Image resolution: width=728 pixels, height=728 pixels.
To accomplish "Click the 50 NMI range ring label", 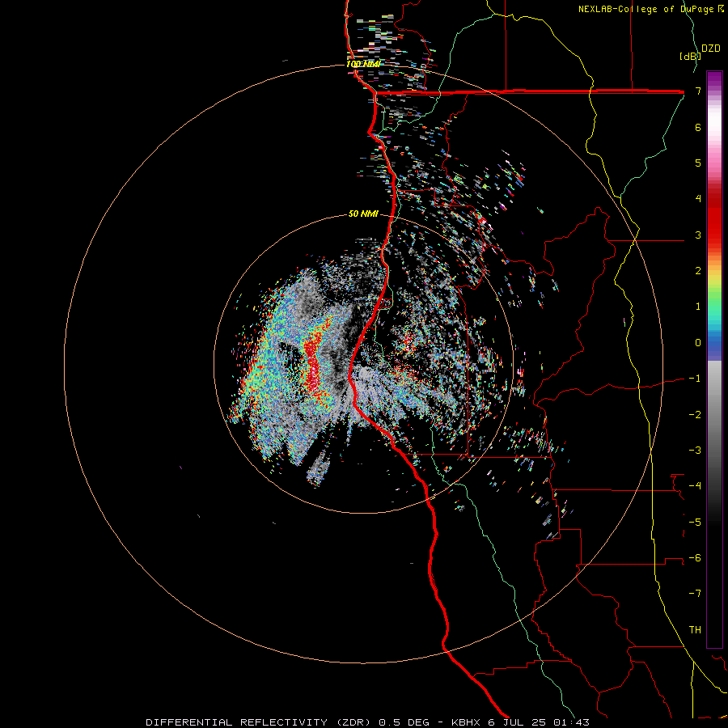I will tap(363, 214).
